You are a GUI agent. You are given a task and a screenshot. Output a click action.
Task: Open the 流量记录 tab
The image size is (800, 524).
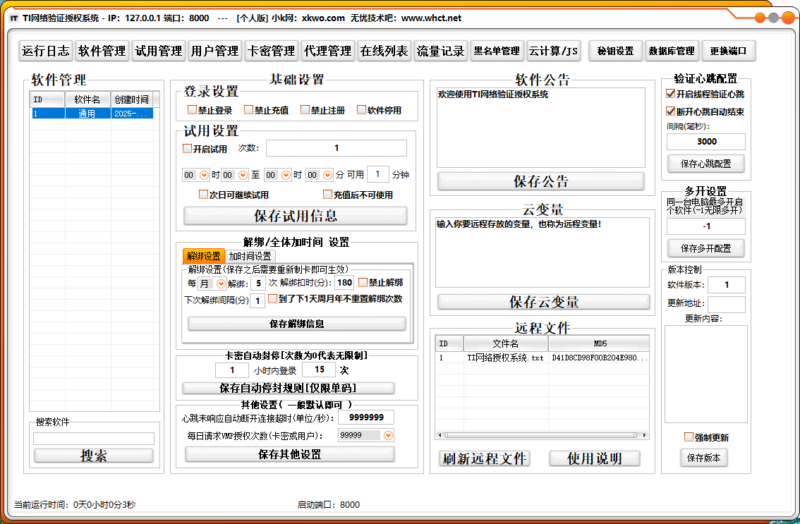pos(440,51)
